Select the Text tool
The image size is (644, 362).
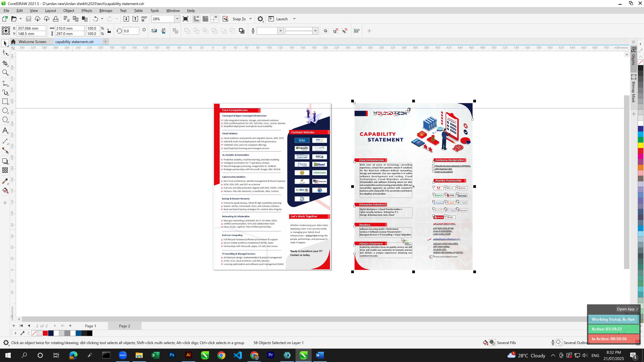click(5, 130)
